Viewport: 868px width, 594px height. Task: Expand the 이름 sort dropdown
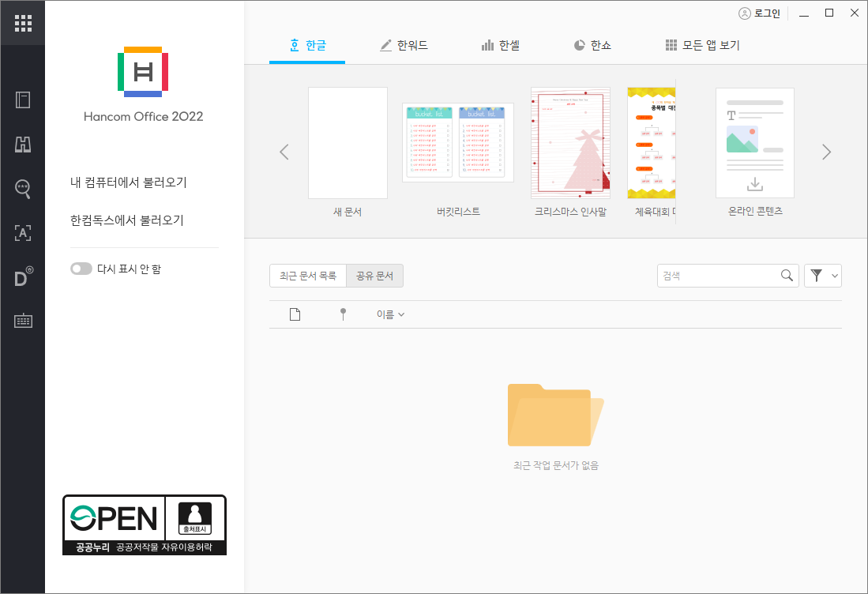coord(390,314)
